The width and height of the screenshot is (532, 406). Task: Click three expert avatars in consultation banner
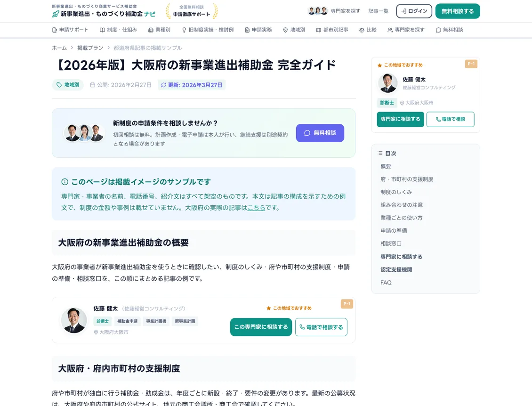(84, 133)
